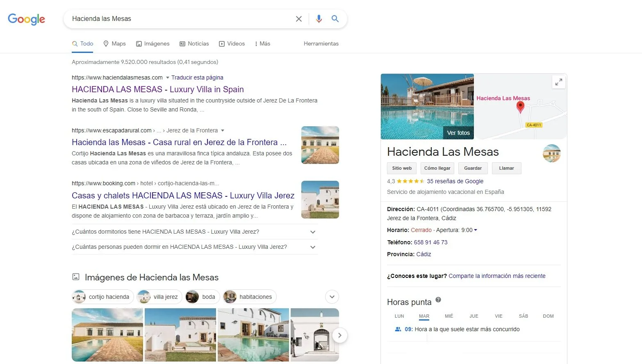Select LUN in Horas punta
The image size is (642, 364).
[x=399, y=316]
